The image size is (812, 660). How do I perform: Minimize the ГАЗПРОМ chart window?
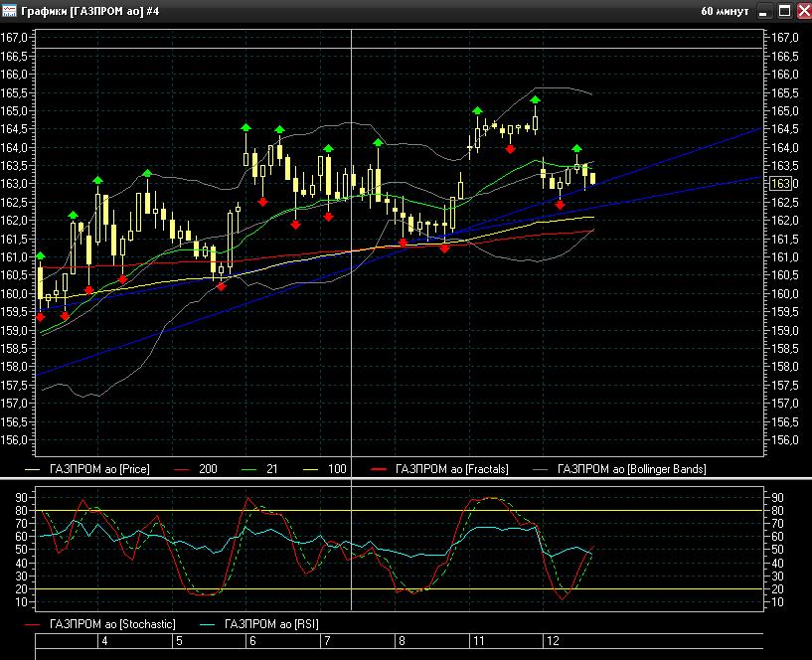click(764, 11)
